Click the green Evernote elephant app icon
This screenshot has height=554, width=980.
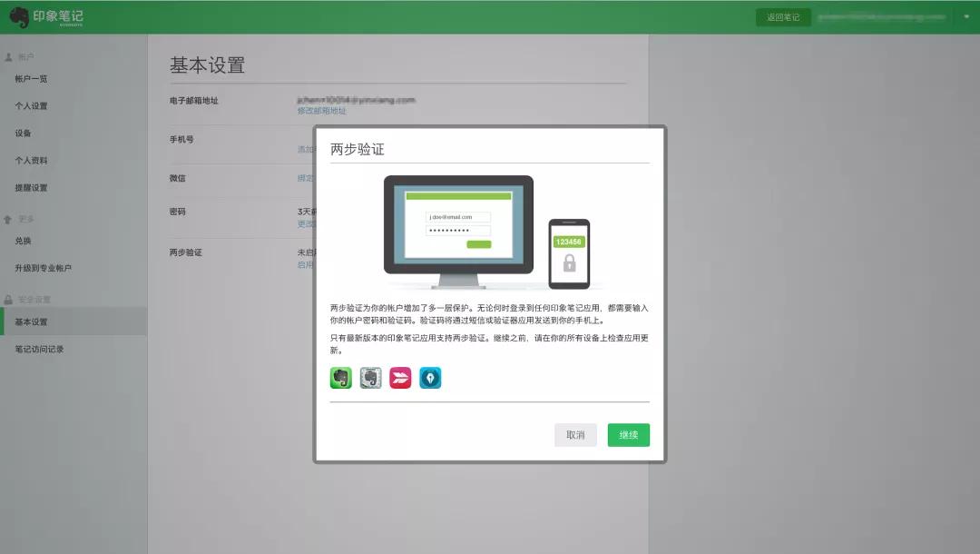(340, 378)
